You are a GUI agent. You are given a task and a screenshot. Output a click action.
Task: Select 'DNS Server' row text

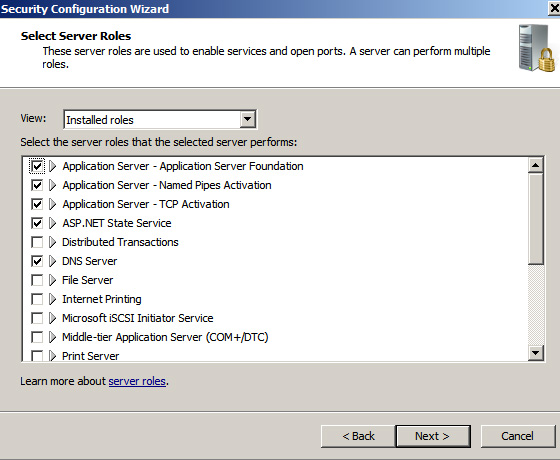point(89,261)
